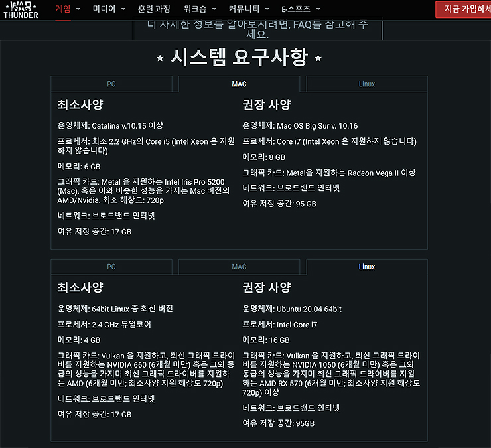Click text 'Mac OS Big Sur v. 10.16'
This screenshot has width=491, height=448.
point(317,125)
